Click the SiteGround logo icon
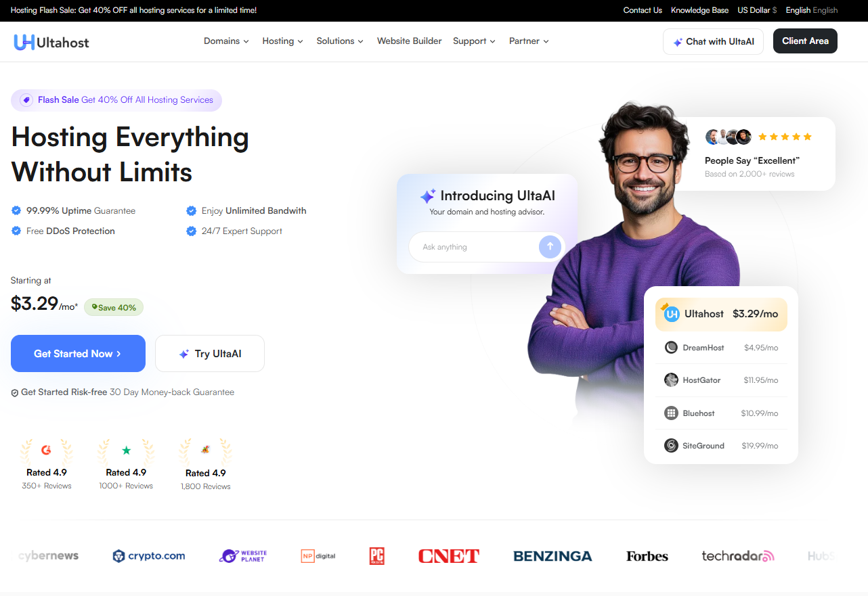 671,445
